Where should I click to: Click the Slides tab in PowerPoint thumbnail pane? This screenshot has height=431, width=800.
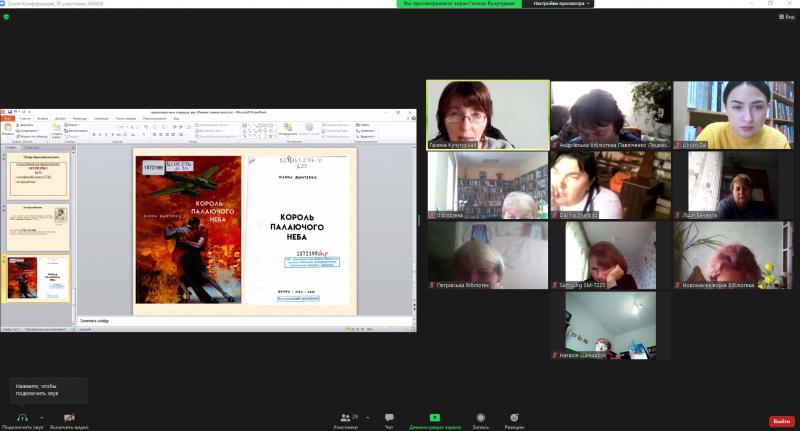(11, 148)
